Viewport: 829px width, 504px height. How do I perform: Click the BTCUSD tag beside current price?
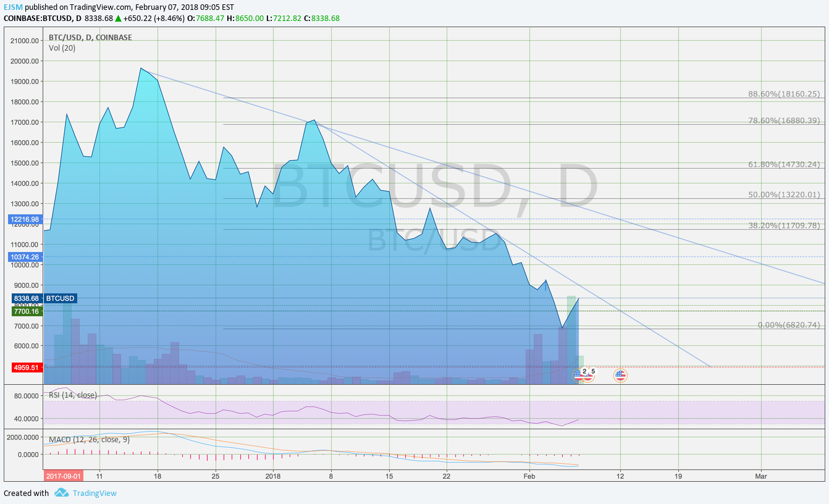point(61,298)
